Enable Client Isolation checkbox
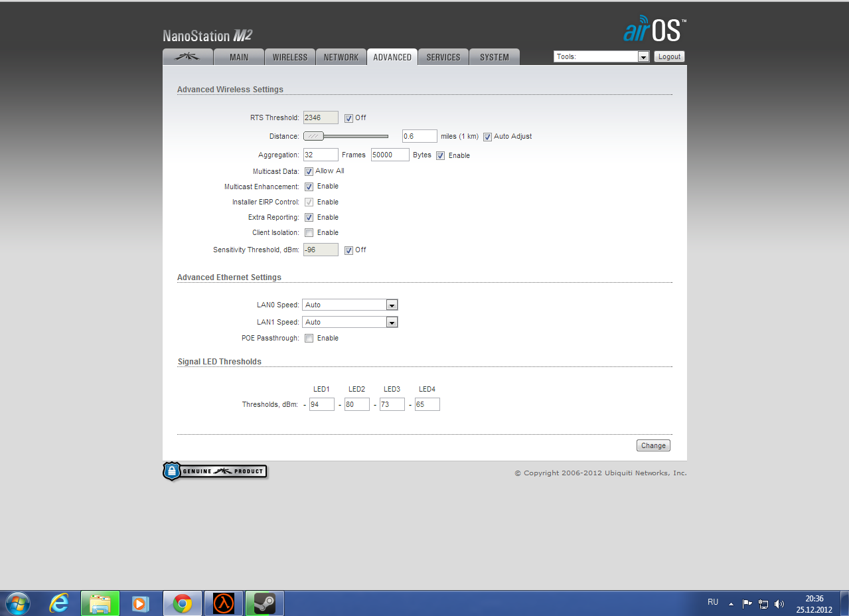This screenshot has width=849, height=616. pos(309,232)
